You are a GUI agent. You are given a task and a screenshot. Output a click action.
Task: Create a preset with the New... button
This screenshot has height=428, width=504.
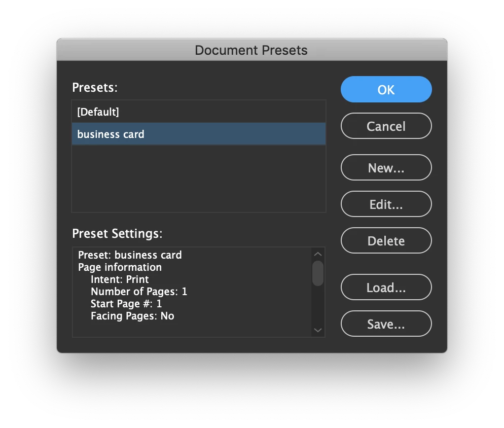pos(386,167)
